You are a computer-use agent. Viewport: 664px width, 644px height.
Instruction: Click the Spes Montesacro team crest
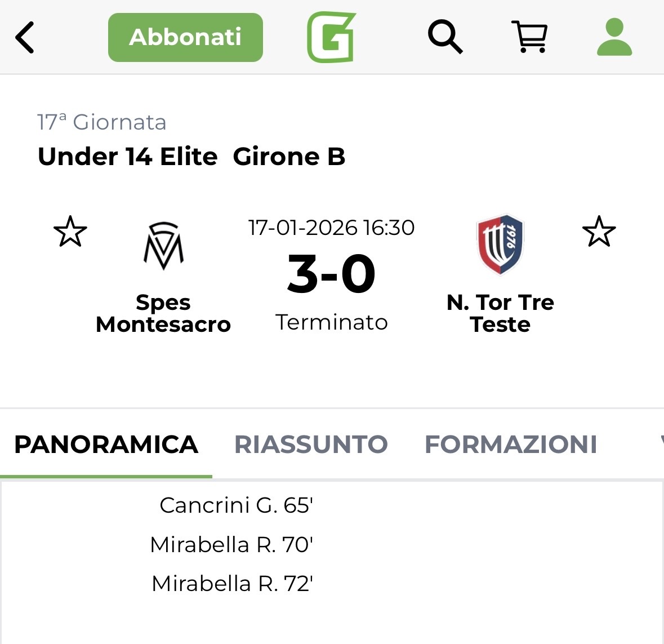point(163,246)
